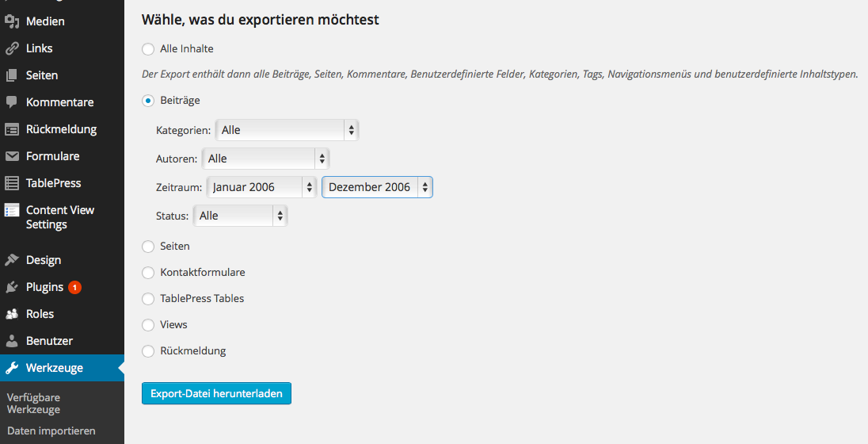Screen dimensions: 868x444
Task: Click the Benutzer person icon
Action: click(x=12, y=341)
